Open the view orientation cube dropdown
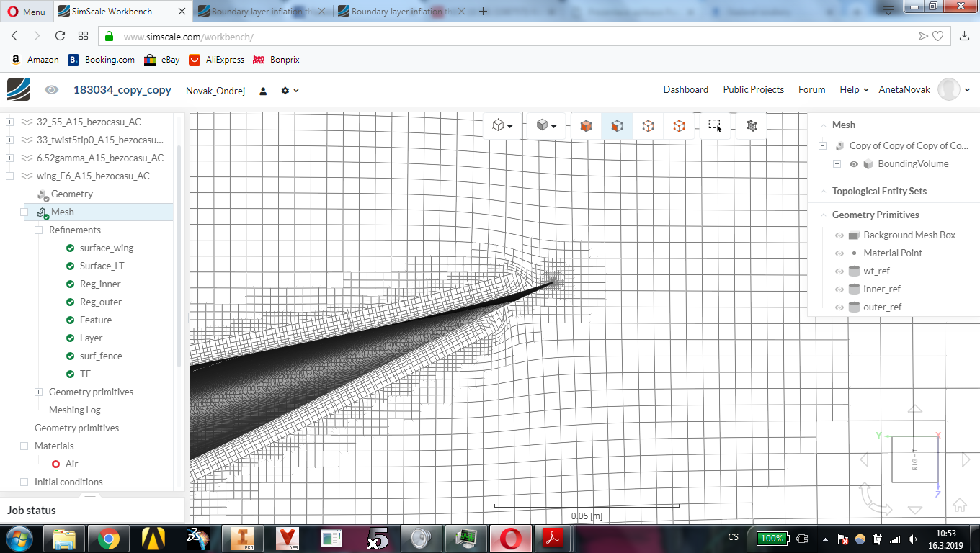This screenshot has width=980, height=553. 502,126
